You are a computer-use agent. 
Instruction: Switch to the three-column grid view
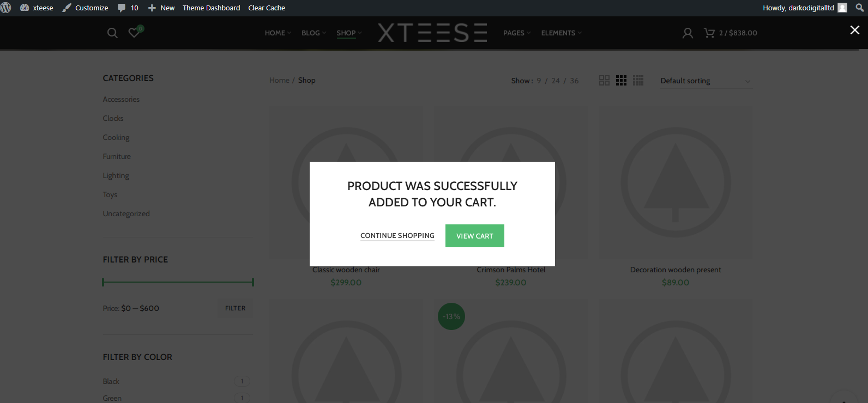pos(621,81)
